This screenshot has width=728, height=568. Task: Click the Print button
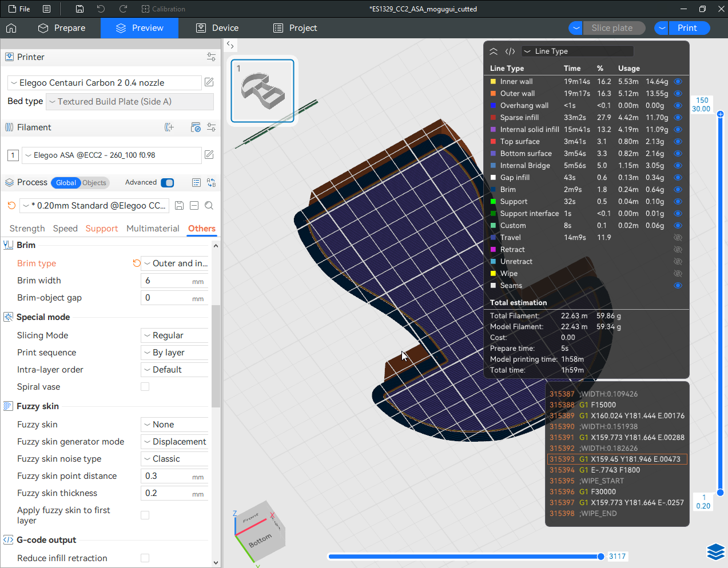(687, 28)
